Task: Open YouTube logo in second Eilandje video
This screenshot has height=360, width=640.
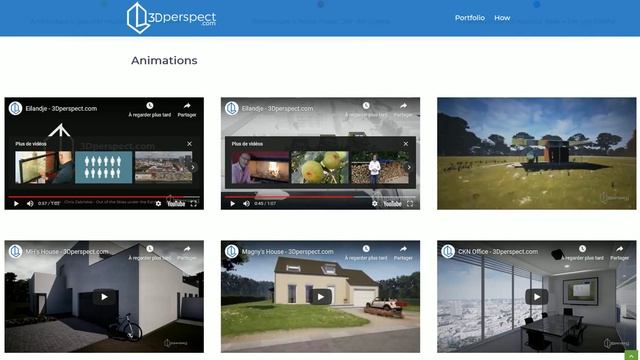Action: pos(393,203)
